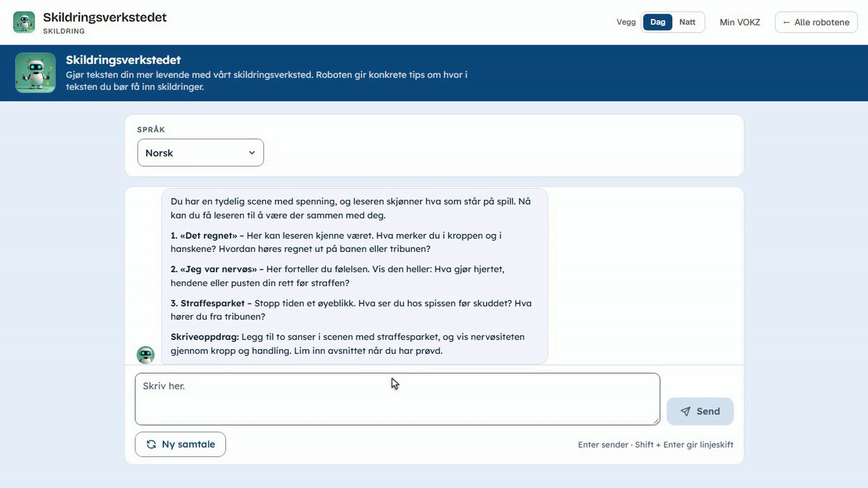Go back to Alle robotene
Screen dimensions: 868x488
[816, 22]
